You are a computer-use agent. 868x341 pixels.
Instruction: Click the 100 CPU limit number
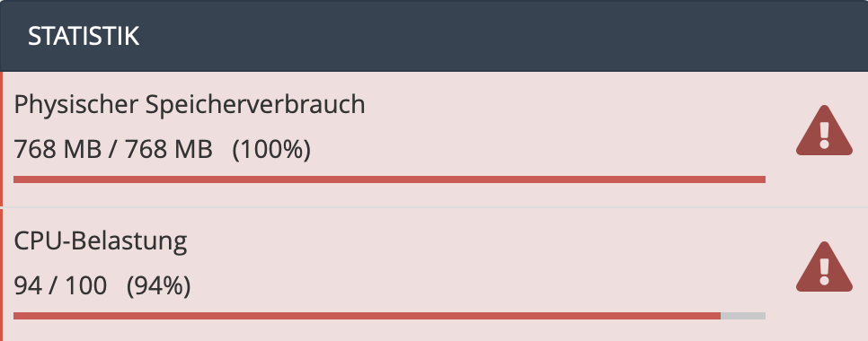click(85, 286)
